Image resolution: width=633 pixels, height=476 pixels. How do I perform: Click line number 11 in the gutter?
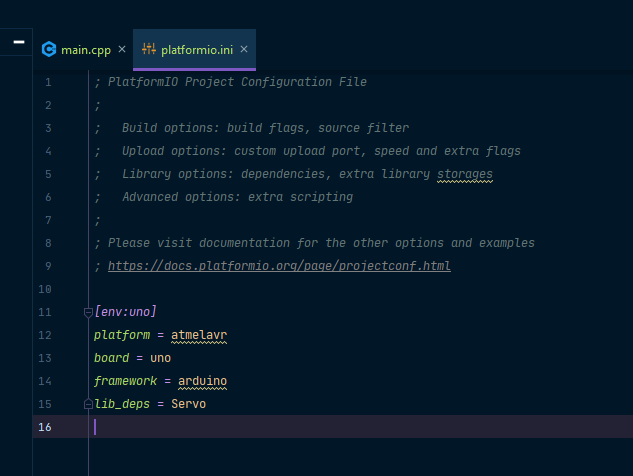point(45,312)
